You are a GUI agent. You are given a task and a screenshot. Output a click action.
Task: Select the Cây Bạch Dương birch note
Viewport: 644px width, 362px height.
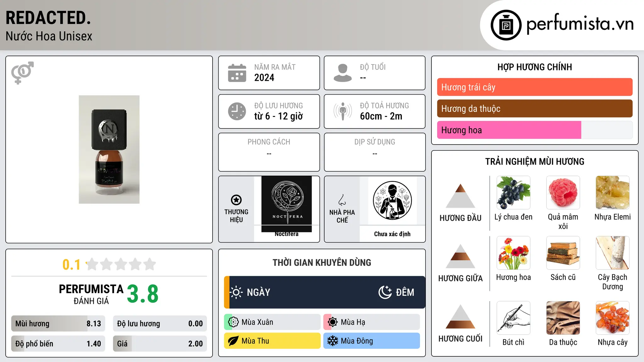tap(613, 253)
